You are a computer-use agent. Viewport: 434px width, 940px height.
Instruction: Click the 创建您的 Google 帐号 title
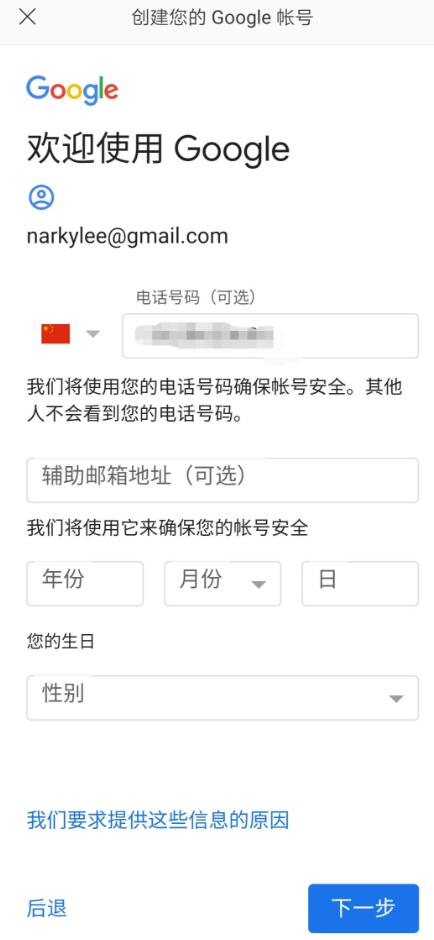click(222, 17)
